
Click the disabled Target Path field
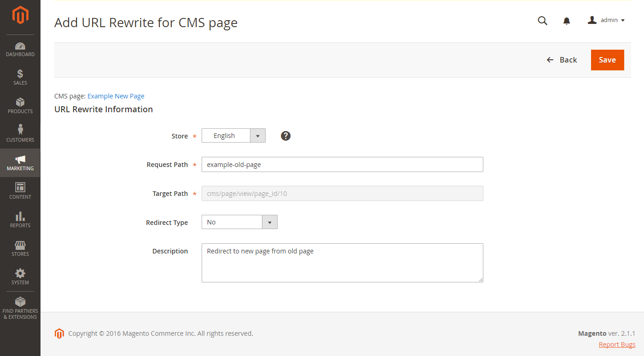[342, 193]
